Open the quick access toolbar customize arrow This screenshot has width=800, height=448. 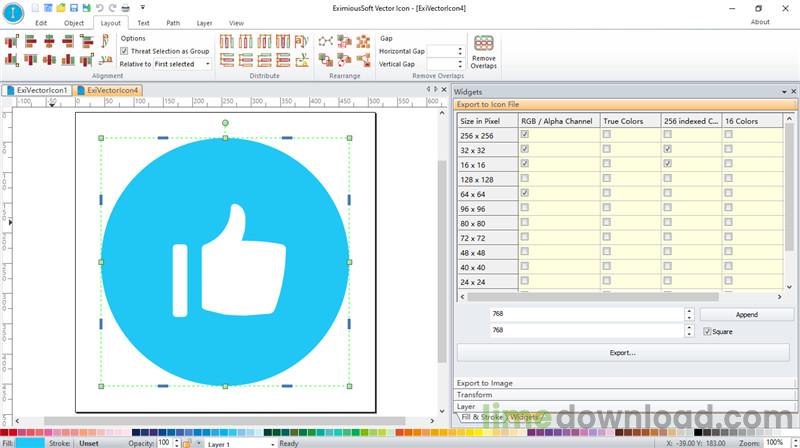pyautogui.click(x=143, y=8)
